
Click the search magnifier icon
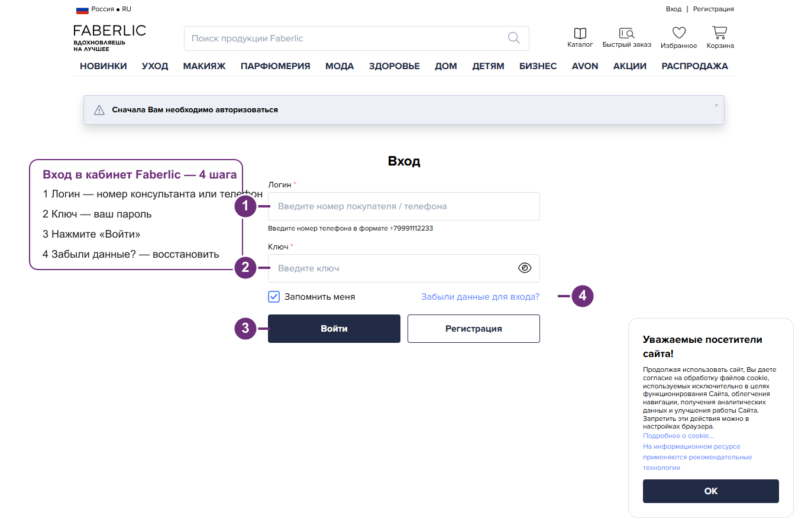[514, 38]
